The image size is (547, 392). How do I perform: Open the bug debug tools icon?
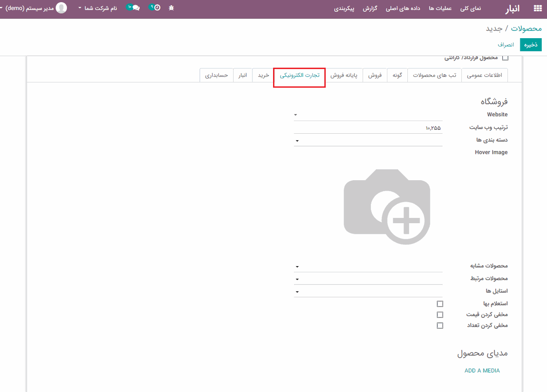[171, 8]
